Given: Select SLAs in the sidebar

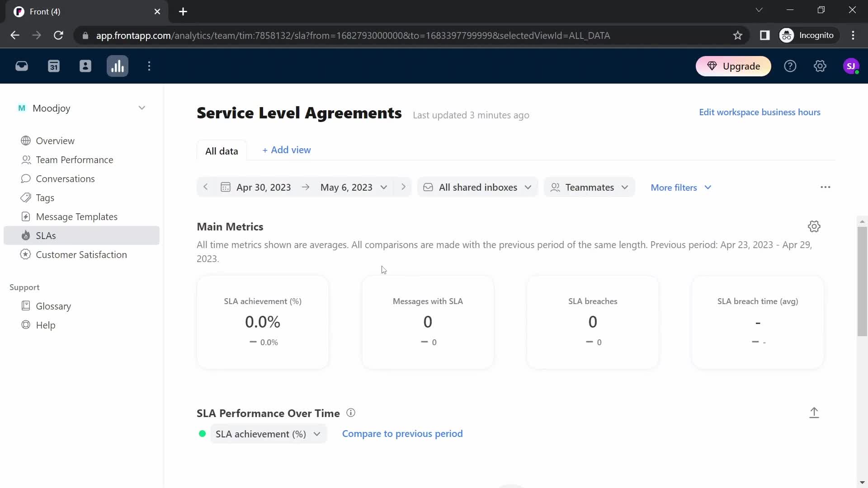Looking at the screenshot, I should click(81, 235).
